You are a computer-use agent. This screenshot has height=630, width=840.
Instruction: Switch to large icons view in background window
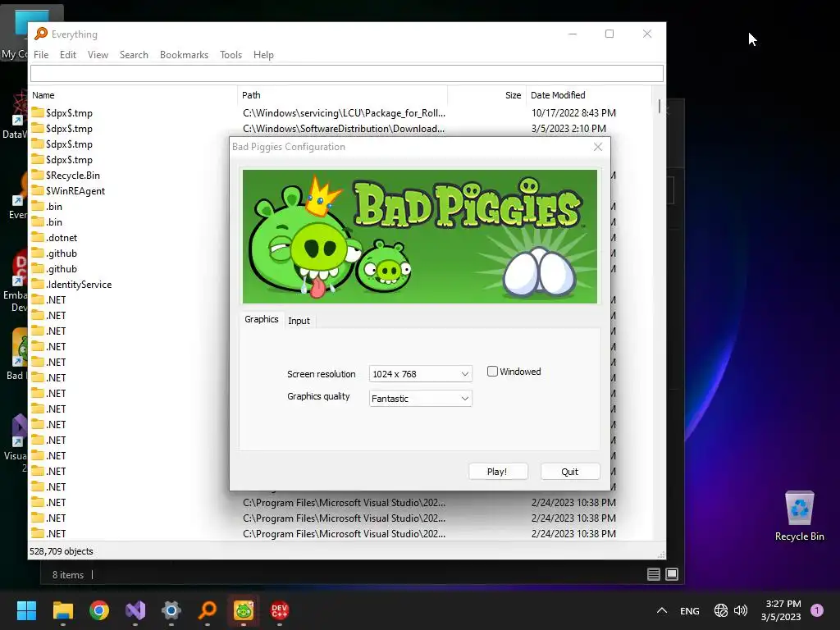[x=672, y=574]
